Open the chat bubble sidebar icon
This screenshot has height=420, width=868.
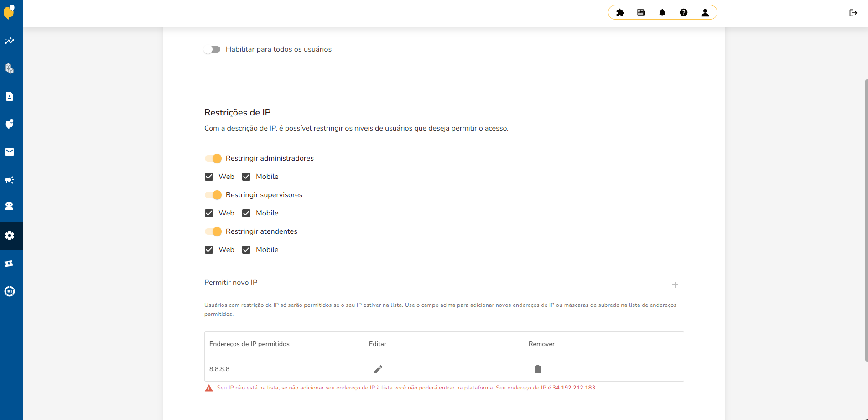coord(10,124)
